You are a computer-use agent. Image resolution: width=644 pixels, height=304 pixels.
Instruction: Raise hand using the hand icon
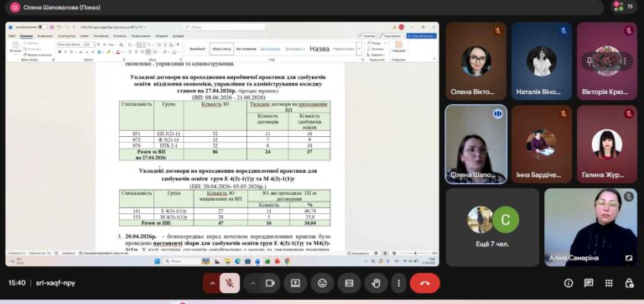click(x=377, y=283)
